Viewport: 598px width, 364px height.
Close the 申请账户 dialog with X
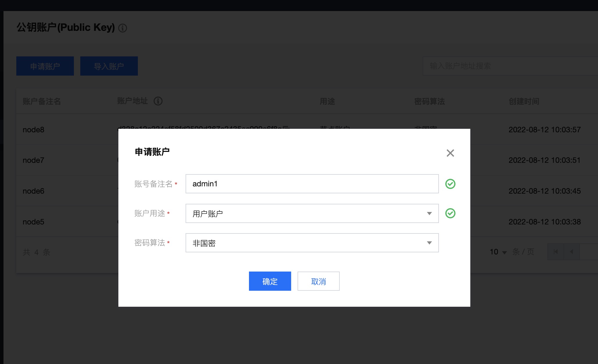click(x=450, y=153)
